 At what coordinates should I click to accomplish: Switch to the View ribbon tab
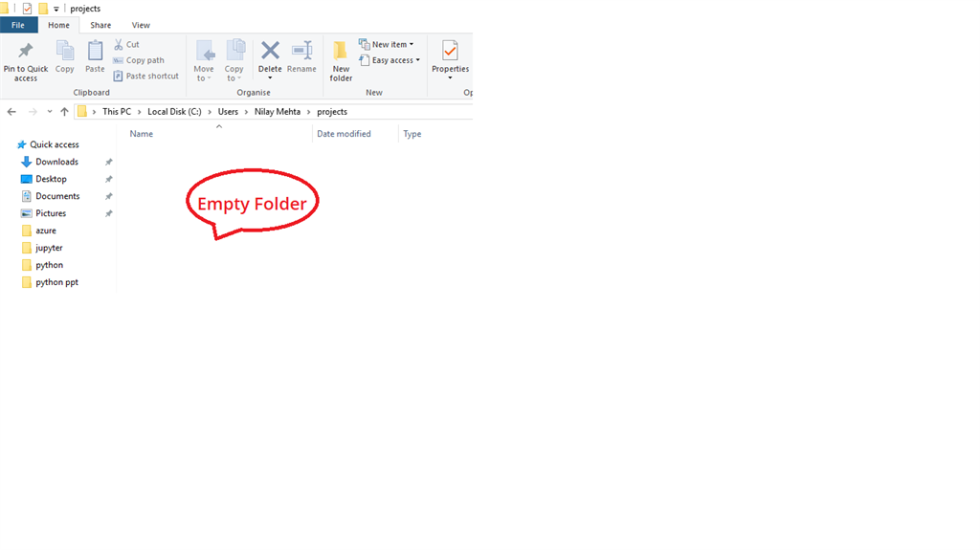[141, 25]
